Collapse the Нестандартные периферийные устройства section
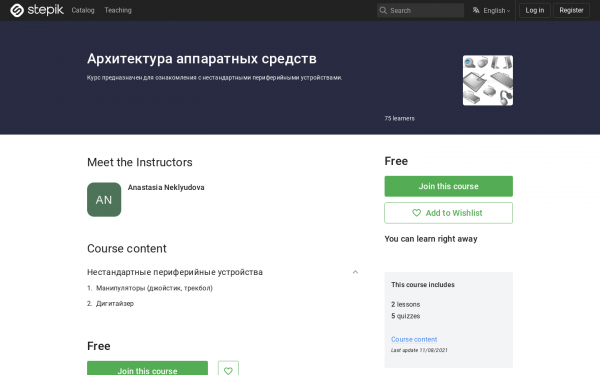600x375 pixels. click(355, 272)
